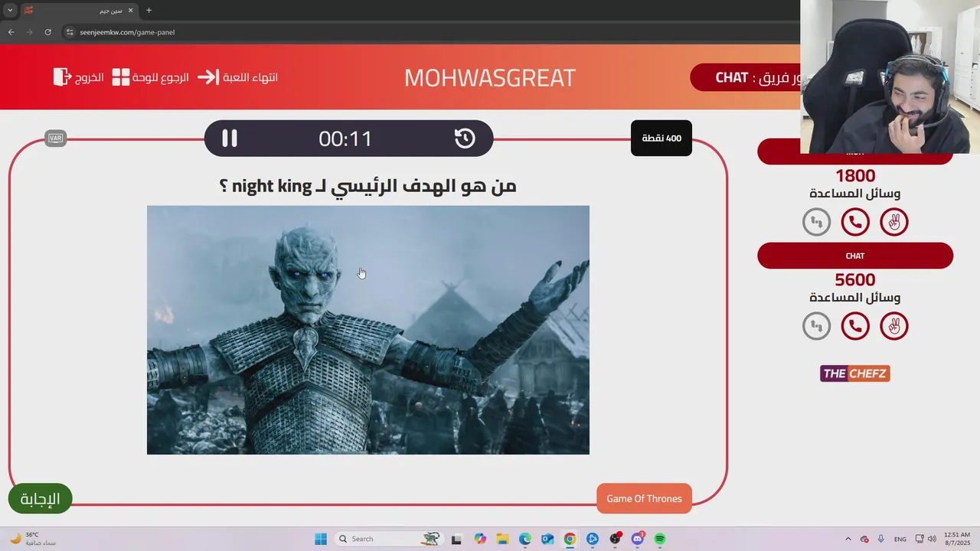980x551 pixels.
Task: Launch Copilot from the taskbar
Action: pos(480,539)
